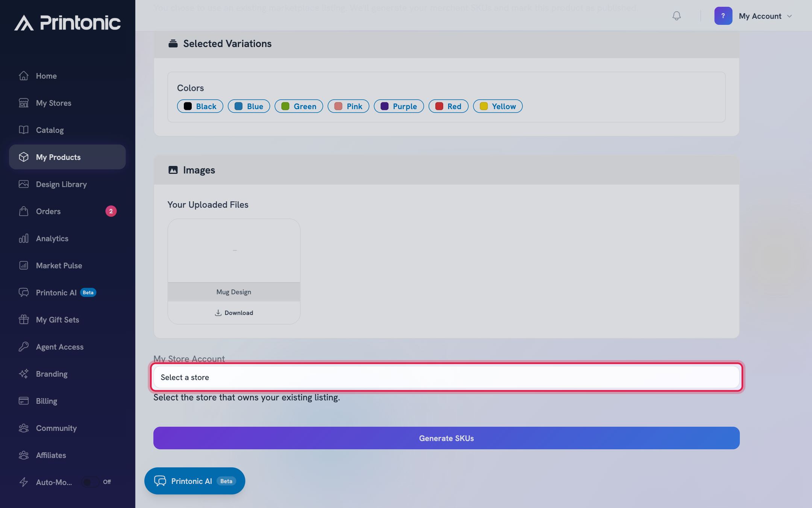This screenshot has width=812, height=508.
Task: Click the My Products box icon
Action: click(x=24, y=157)
